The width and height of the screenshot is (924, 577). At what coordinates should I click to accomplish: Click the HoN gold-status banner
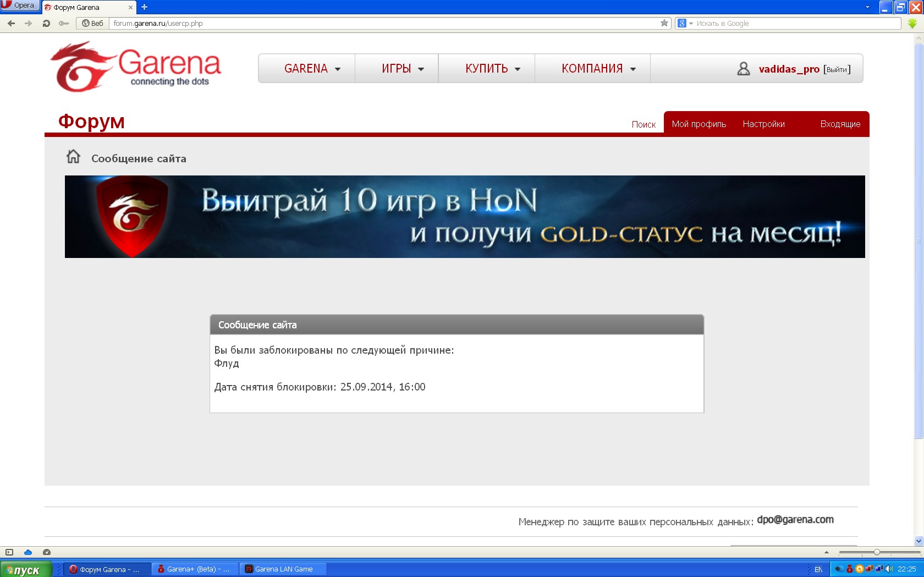coord(465,217)
